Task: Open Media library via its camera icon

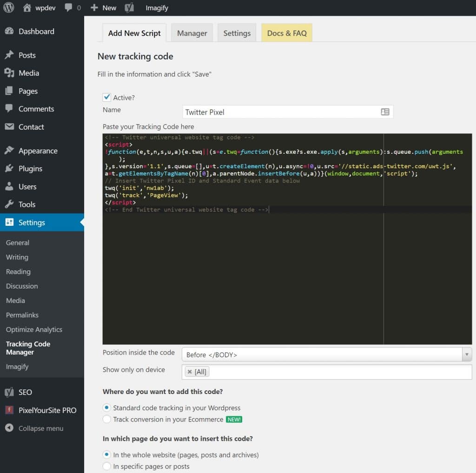Action: point(9,72)
